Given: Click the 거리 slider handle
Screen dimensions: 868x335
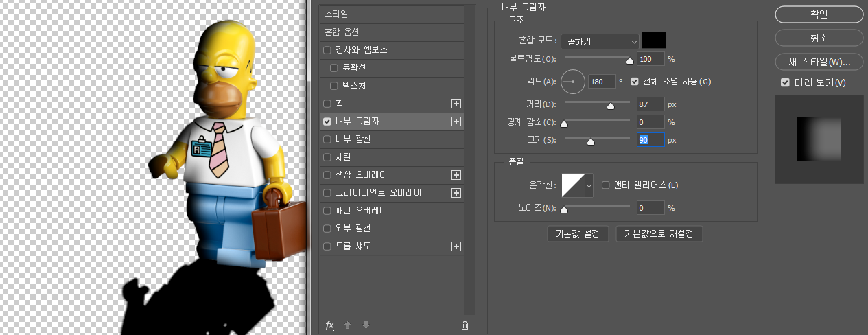Looking at the screenshot, I should pos(610,106).
